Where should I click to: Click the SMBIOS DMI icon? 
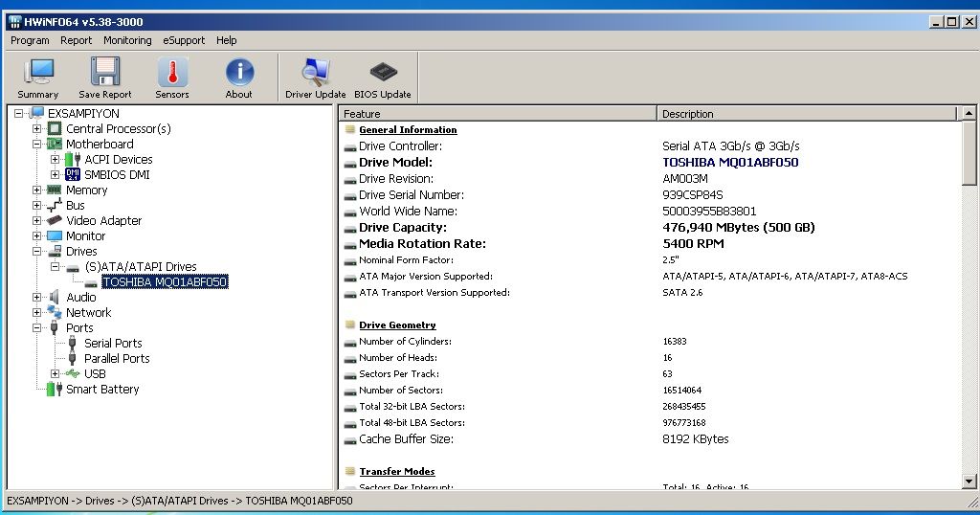[x=73, y=174]
